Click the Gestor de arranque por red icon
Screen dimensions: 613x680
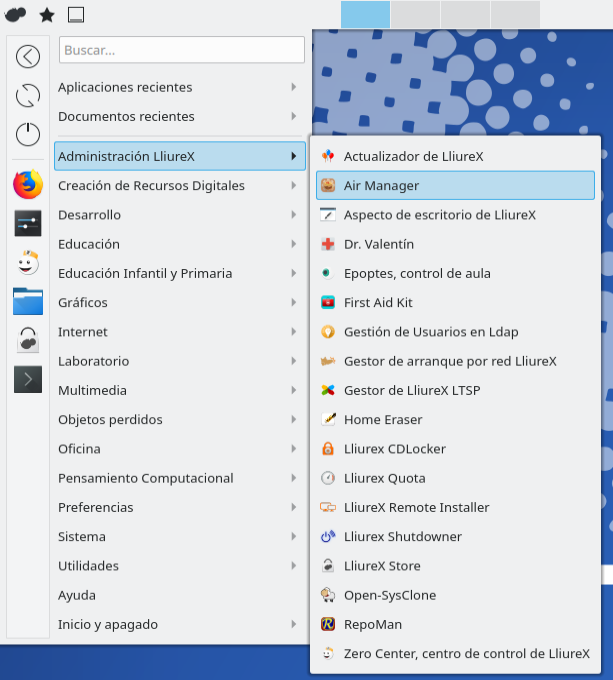coord(328,361)
